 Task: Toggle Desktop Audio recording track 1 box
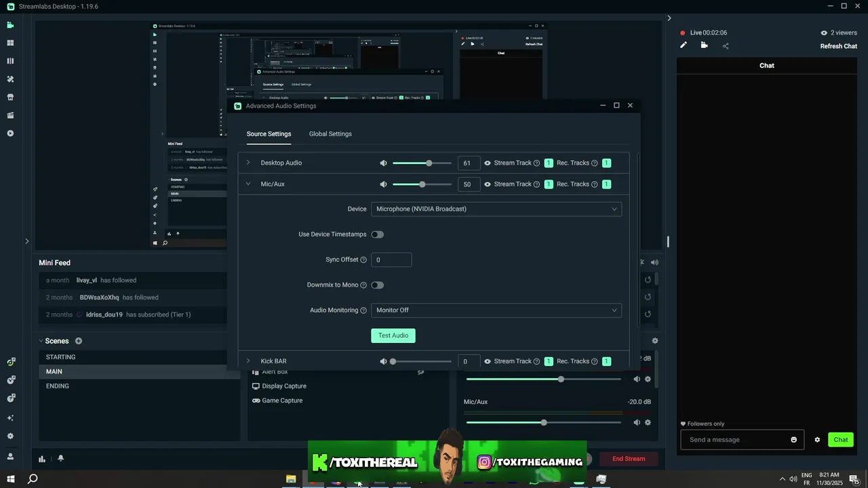[x=606, y=163]
